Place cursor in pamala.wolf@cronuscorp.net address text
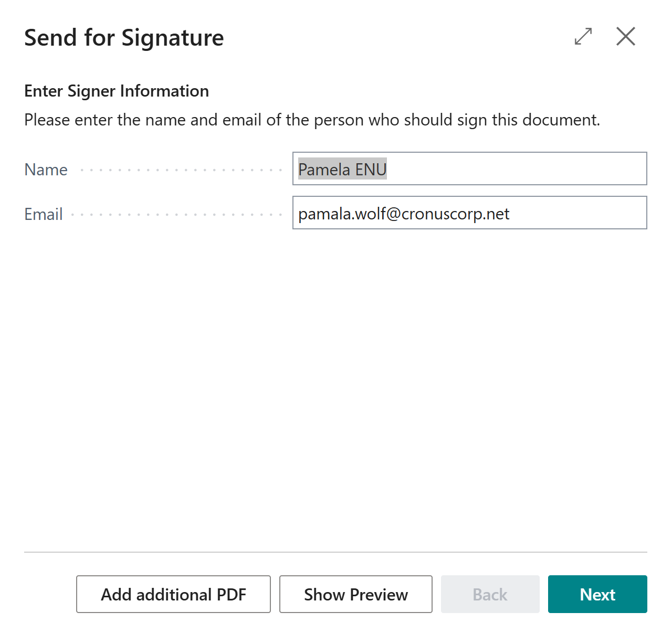The width and height of the screenshot is (672, 633). pyautogui.click(x=404, y=214)
